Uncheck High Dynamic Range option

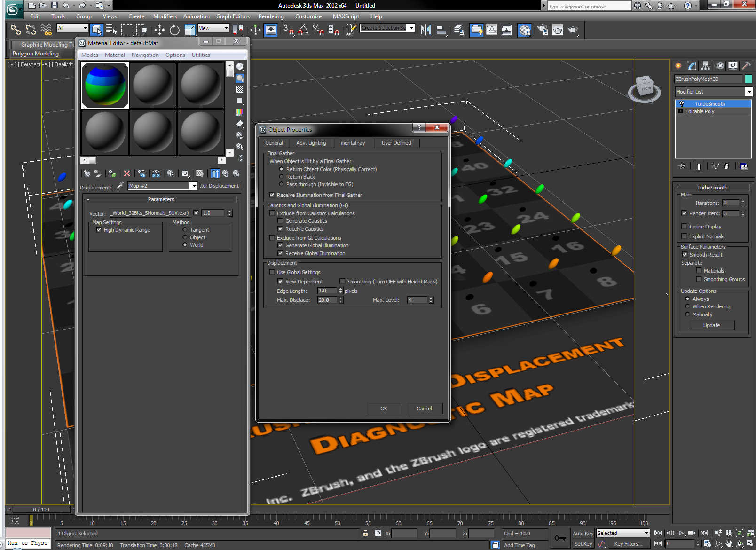(x=99, y=230)
